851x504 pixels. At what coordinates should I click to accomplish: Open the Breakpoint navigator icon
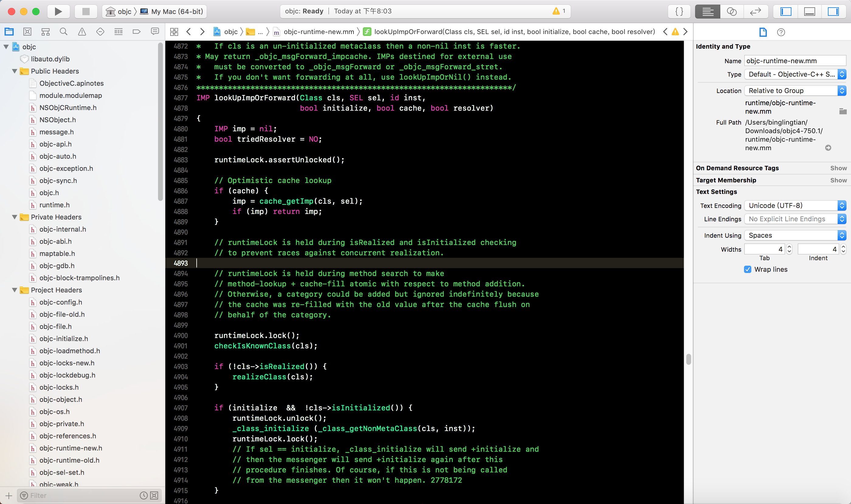tap(136, 32)
